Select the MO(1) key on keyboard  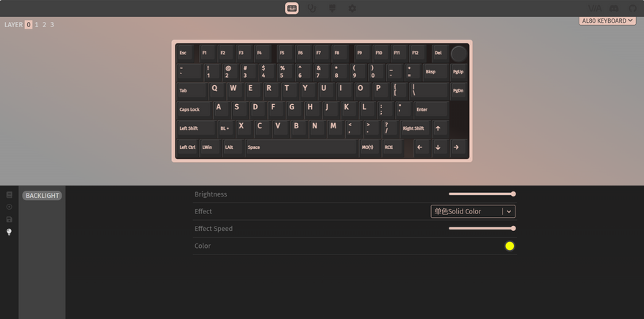369,147
